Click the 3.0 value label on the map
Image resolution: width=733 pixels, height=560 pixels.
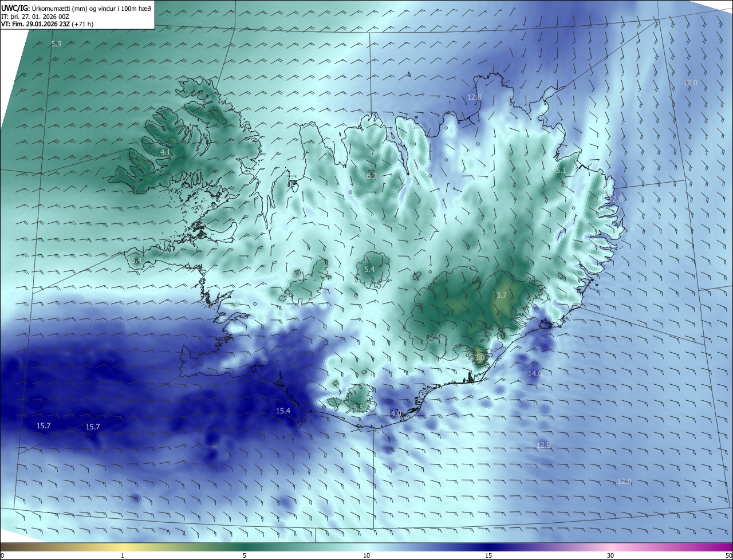coord(480,357)
